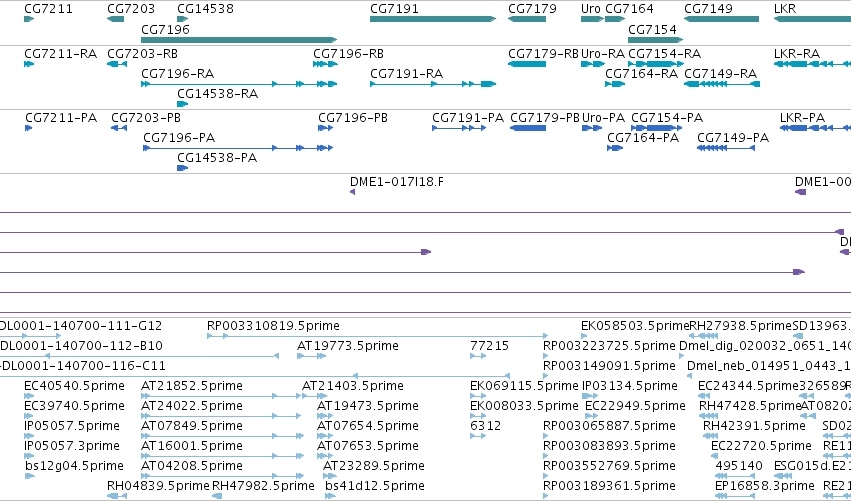Click the CG7211-RA transcript label

click(x=61, y=54)
